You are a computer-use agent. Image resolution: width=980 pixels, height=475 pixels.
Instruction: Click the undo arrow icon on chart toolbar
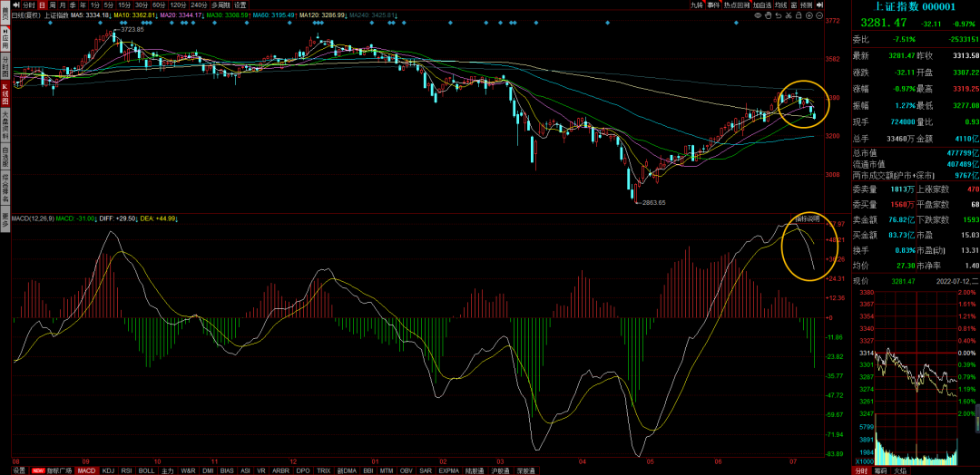click(779, 15)
